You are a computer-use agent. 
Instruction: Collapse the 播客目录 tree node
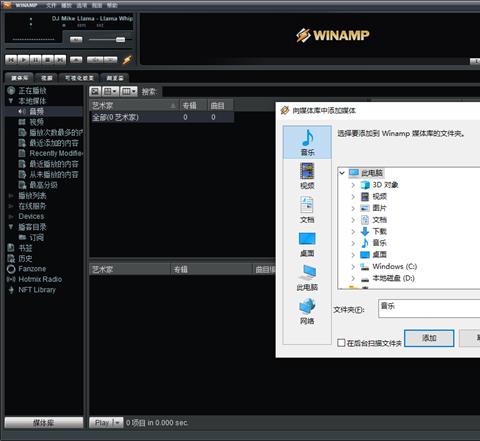click(11, 227)
